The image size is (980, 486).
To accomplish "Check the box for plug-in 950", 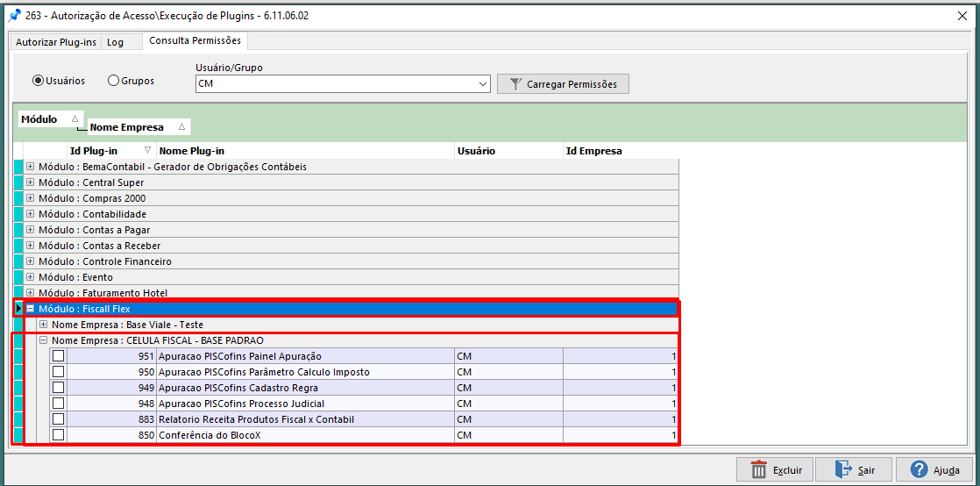I will pos(58,372).
